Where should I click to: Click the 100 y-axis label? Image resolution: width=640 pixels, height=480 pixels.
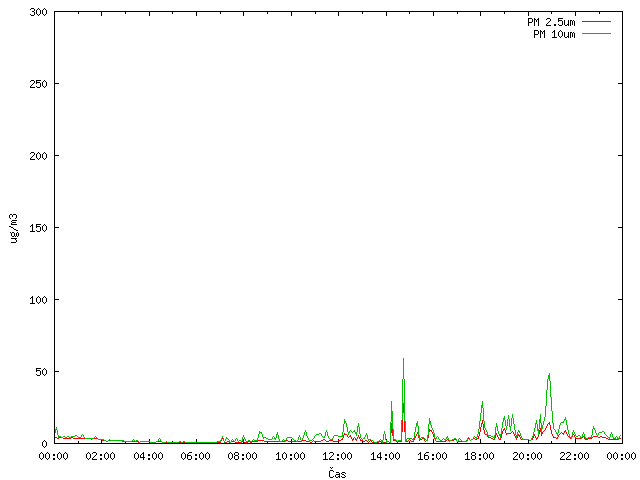pos(38,300)
